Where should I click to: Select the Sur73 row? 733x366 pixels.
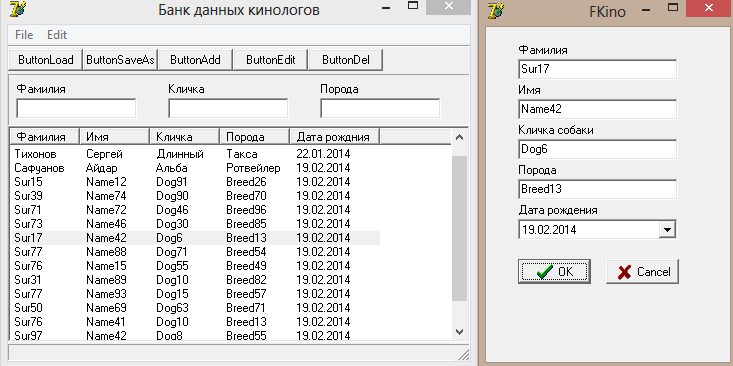click(x=195, y=224)
